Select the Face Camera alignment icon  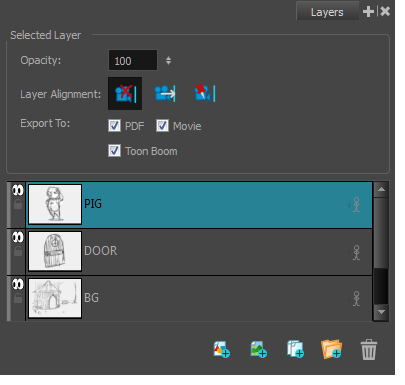pos(165,94)
